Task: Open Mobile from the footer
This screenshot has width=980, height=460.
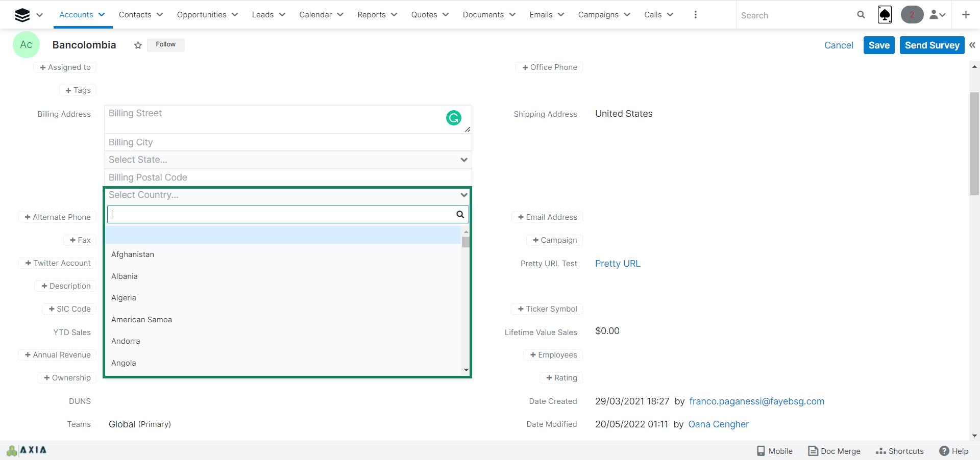Action: click(774, 451)
